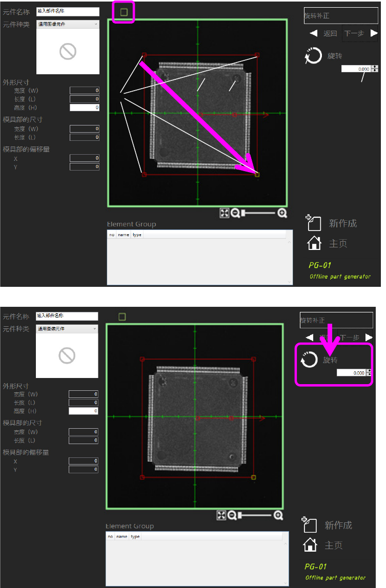Click the 元件名称 name field in the upper window
The height and width of the screenshot is (588, 386).
click(x=68, y=12)
